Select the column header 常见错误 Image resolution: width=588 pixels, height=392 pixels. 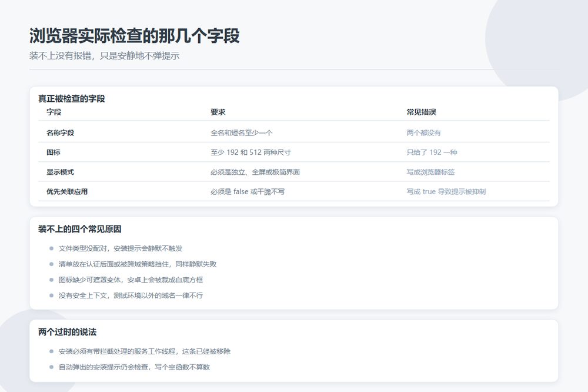[x=421, y=112]
